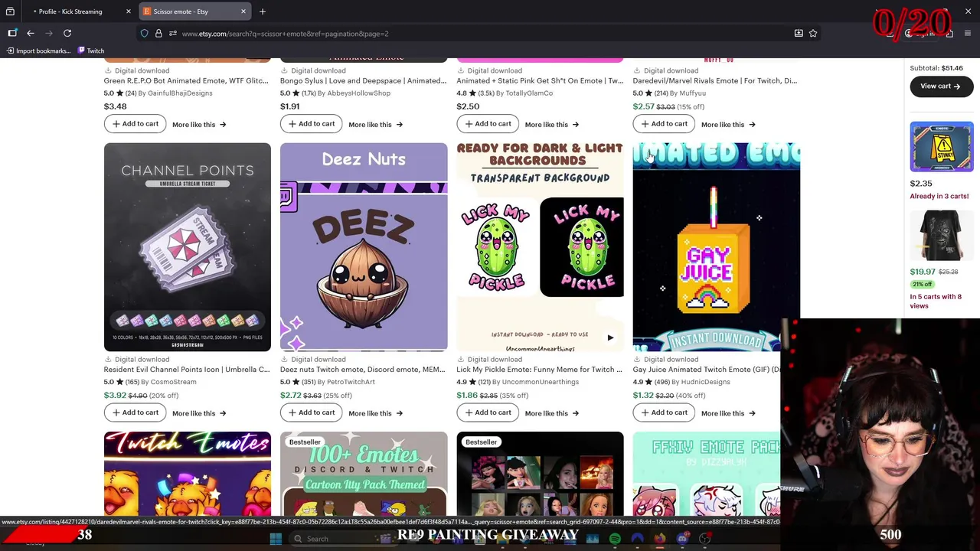
Task: Open Discord from the taskbar
Action: point(682,539)
